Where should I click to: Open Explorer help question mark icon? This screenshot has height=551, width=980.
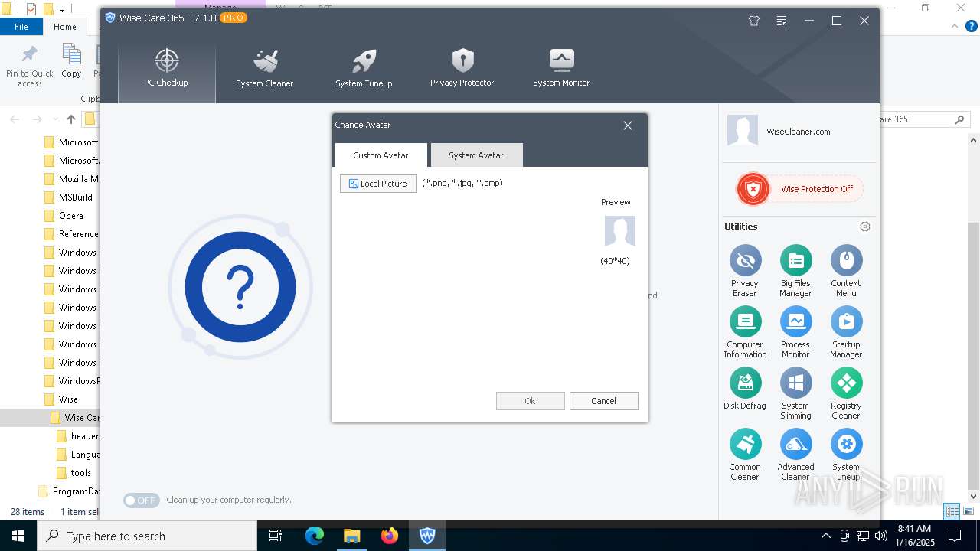click(x=972, y=26)
